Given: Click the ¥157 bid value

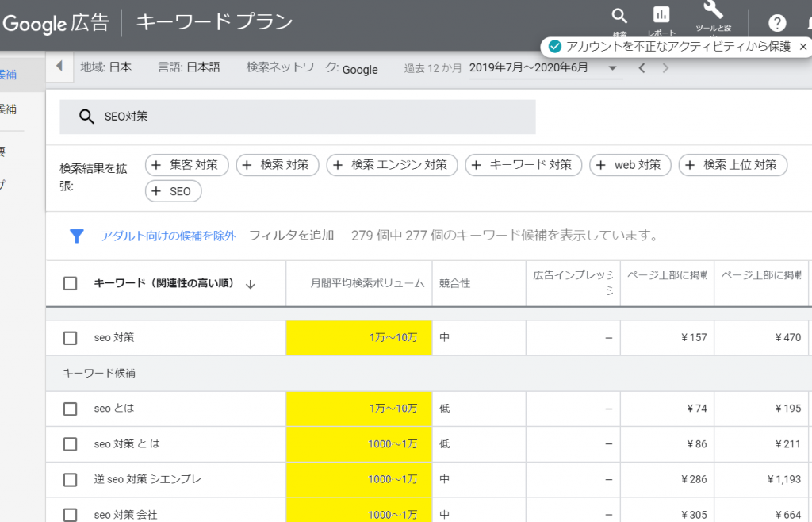Looking at the screenshot, I should point(694,338).
